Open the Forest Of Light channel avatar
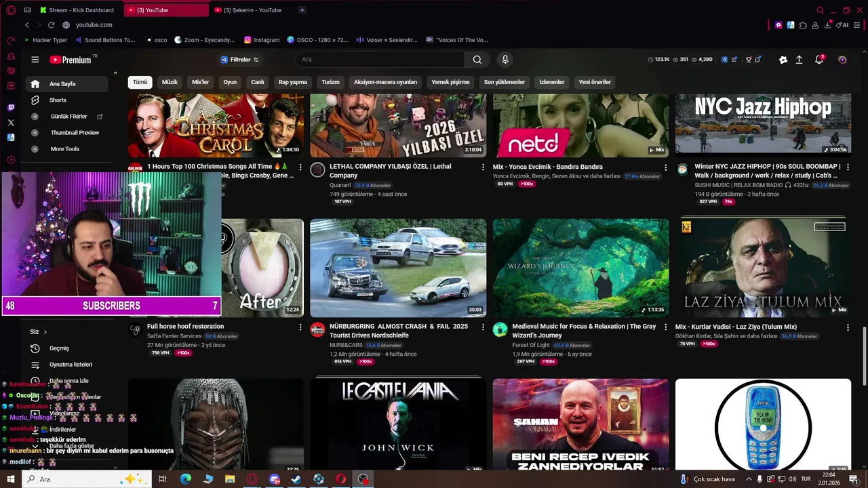This screenshot has width=868, height=488. point(500,329)
